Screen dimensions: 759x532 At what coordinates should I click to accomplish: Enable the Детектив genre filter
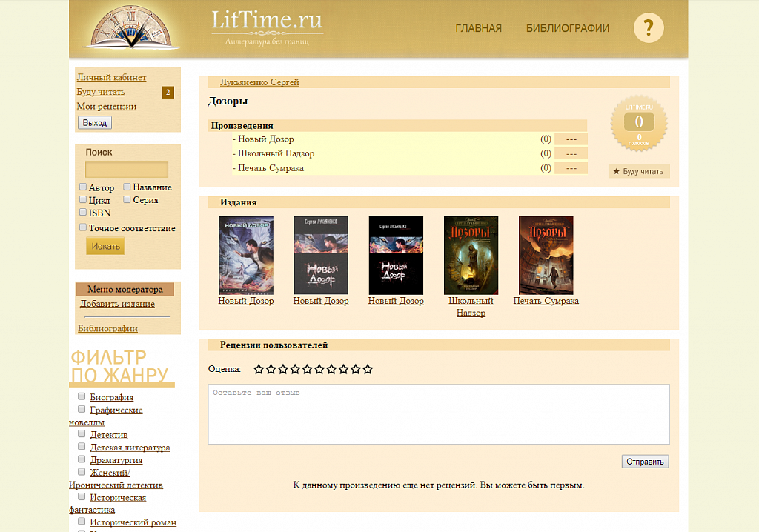82,434
